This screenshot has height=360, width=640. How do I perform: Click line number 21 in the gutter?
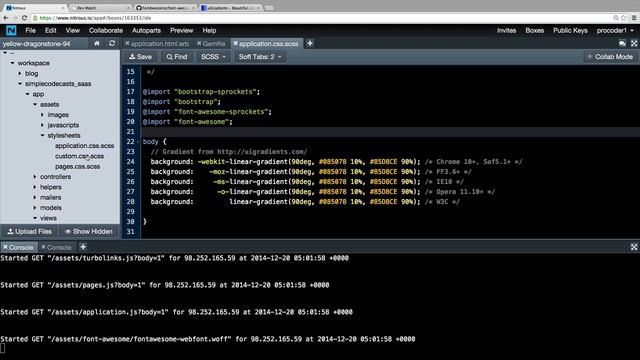coord(130,132)
